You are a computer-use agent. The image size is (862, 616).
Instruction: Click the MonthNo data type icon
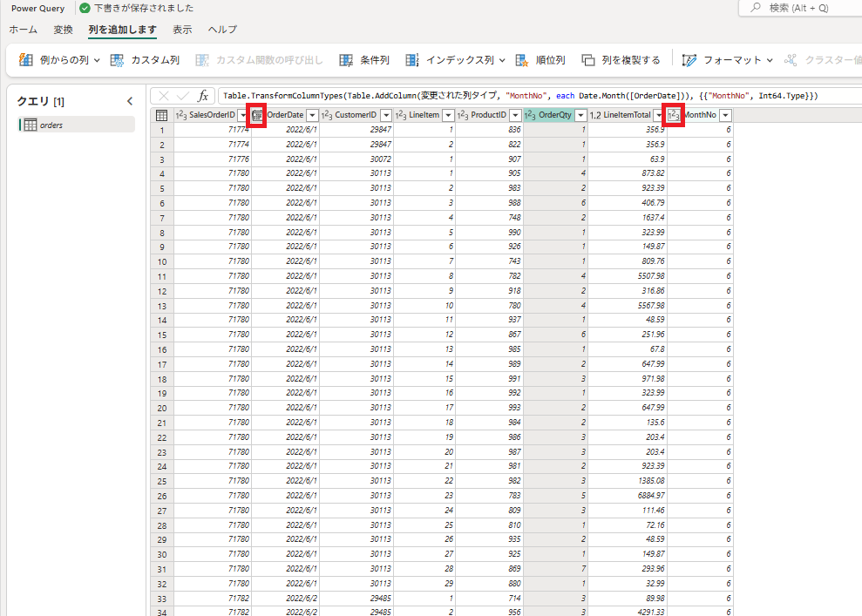pos(674,115)
